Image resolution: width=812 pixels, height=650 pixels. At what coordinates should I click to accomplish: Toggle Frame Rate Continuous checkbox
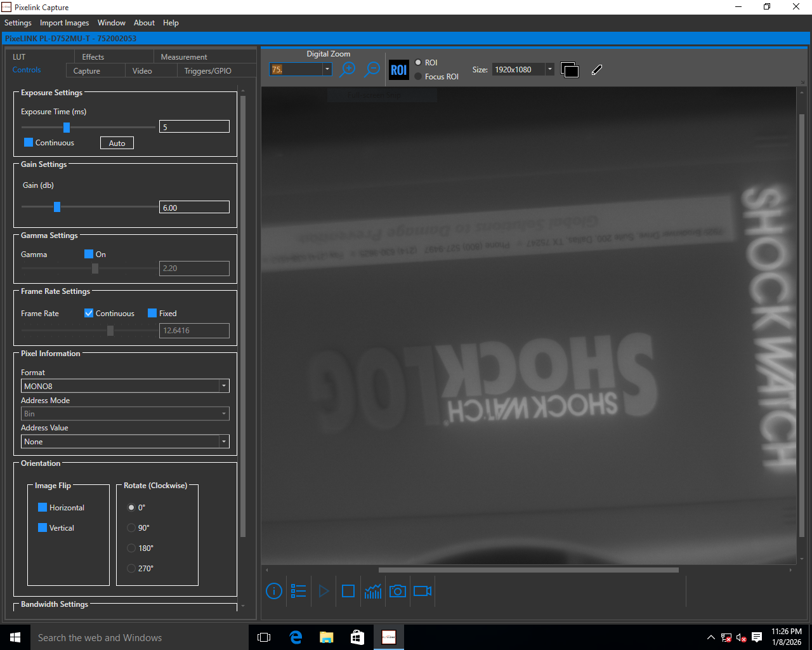click(89, 313)
